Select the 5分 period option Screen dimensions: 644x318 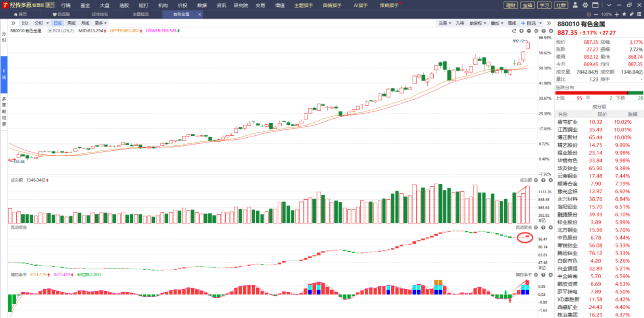(25, 23)
